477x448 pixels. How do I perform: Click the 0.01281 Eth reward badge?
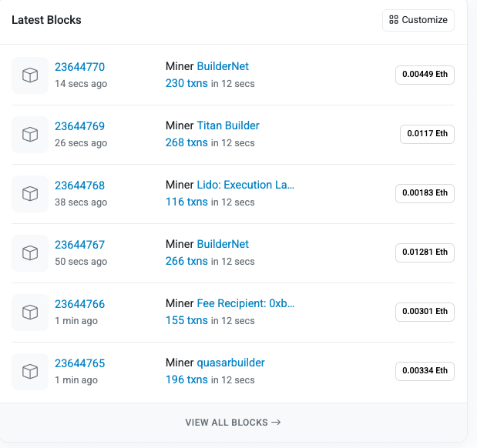[x=425, y=252]
